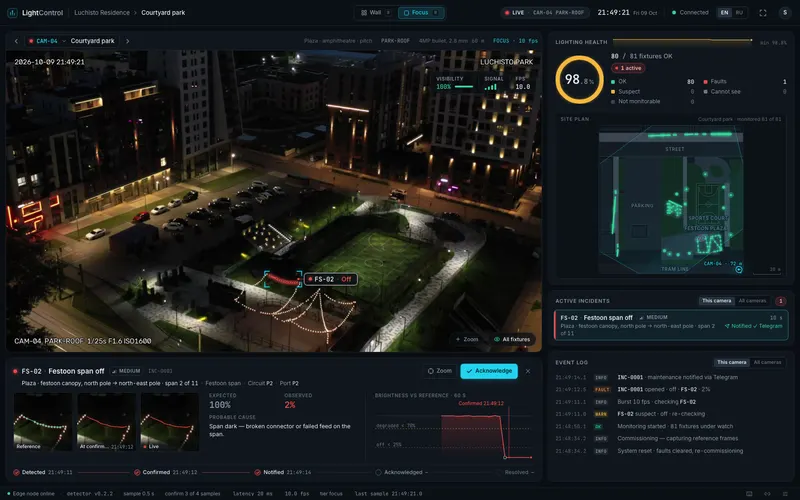This screenshot has width=800, height=500.
Task: Go to the next camera with right chevron
Action: 128,41
